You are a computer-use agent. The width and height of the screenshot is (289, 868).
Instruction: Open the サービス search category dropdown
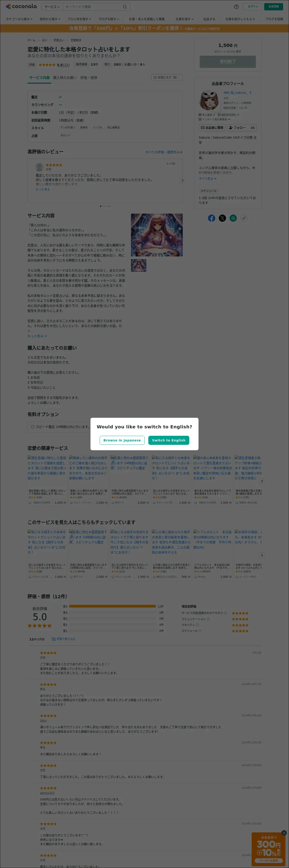click(52, 7)
